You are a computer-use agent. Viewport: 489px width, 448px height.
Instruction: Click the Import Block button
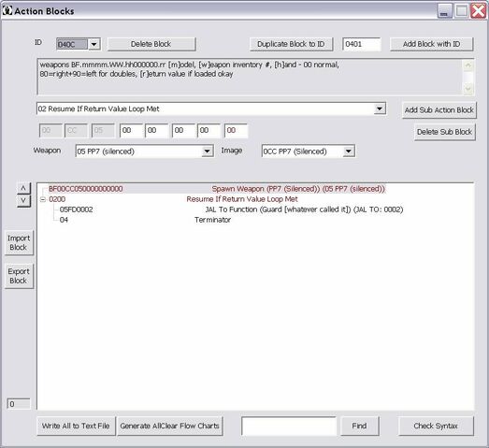pyautogui.click(x=19, y=243)
